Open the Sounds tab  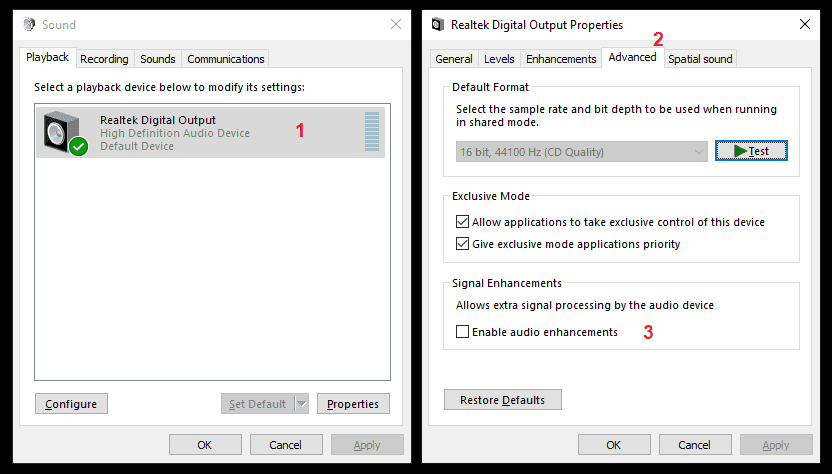click(158, 59)
